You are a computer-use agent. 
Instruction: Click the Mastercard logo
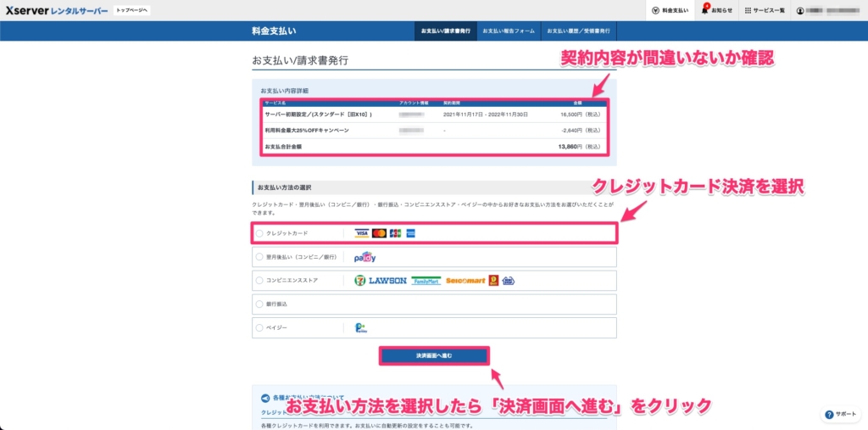[379, 233]
